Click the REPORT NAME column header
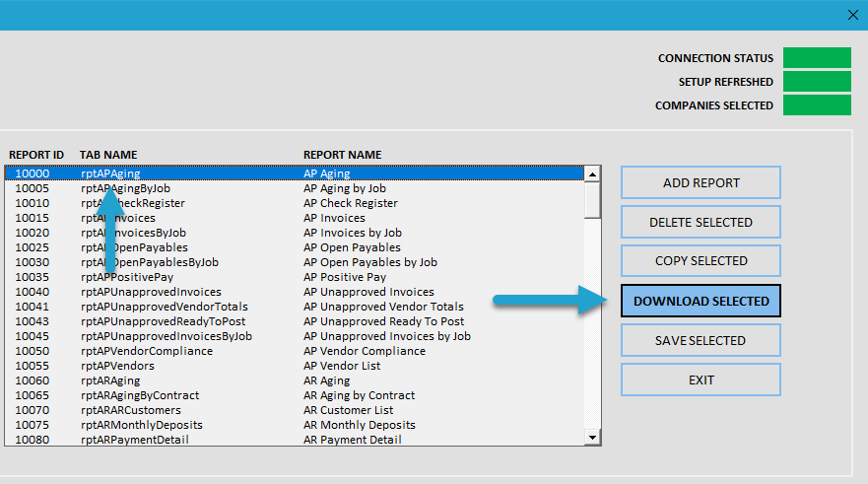Viewport: 868px width, 484px height. point(343,155)
